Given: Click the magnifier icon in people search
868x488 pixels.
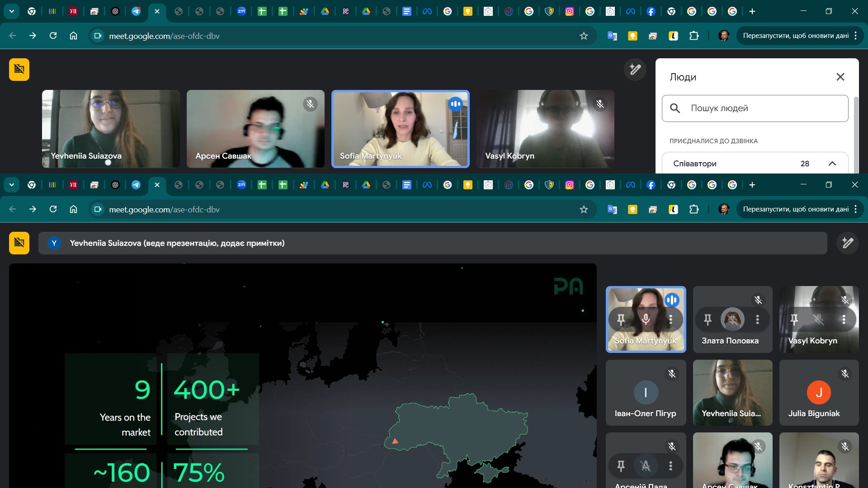Looking at the screenshot, I should coord(675,108).
